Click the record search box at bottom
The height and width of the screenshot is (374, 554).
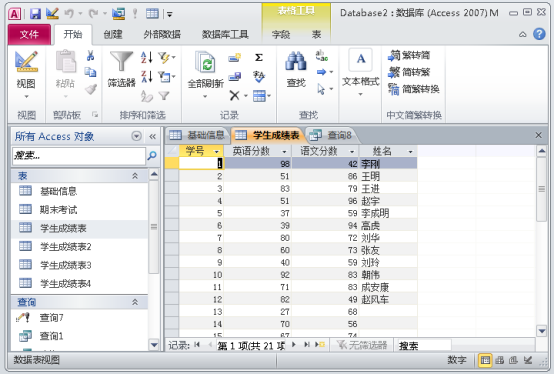pos(424,345)
